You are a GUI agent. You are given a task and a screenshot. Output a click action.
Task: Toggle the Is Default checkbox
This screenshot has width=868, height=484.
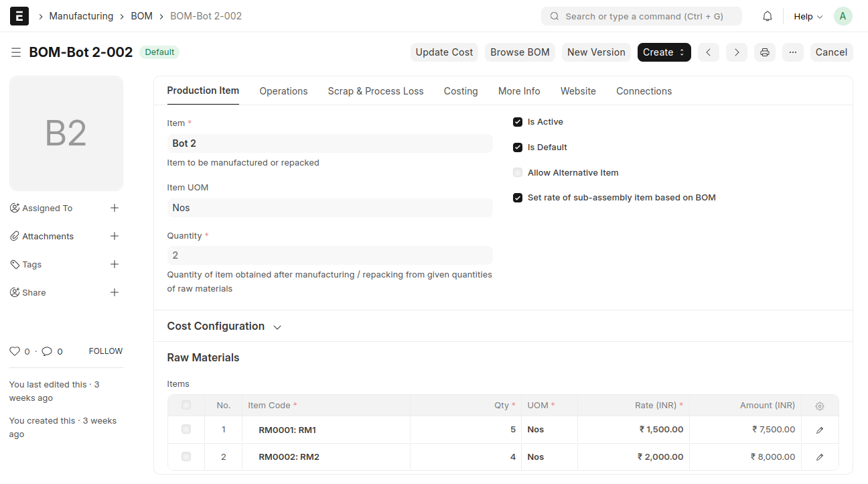tap(518, 147)
